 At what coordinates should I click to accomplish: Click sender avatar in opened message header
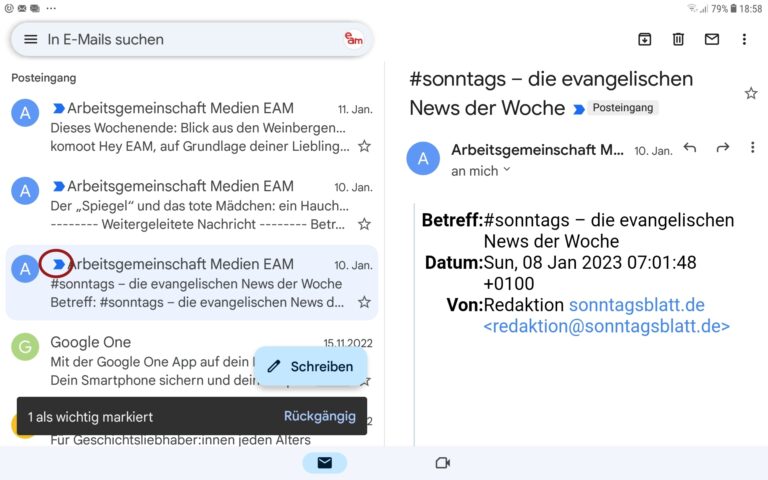click(423, 158)
